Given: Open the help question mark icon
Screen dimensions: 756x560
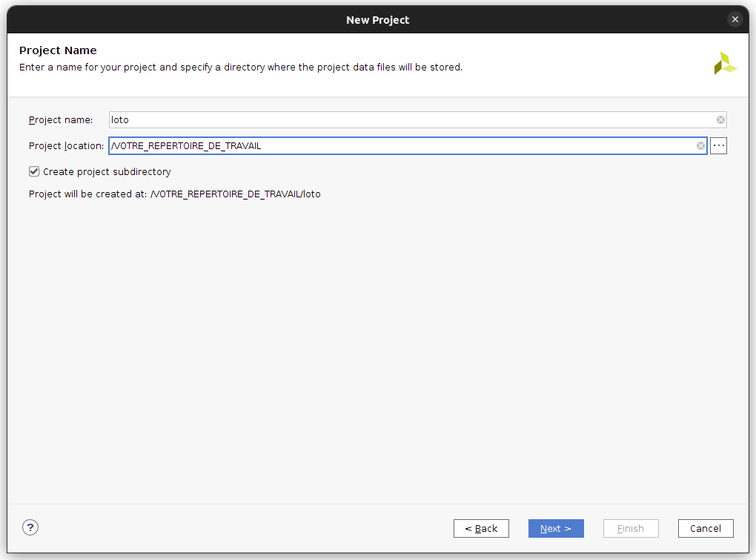Looking at the screenshot, I should point(30,527).
